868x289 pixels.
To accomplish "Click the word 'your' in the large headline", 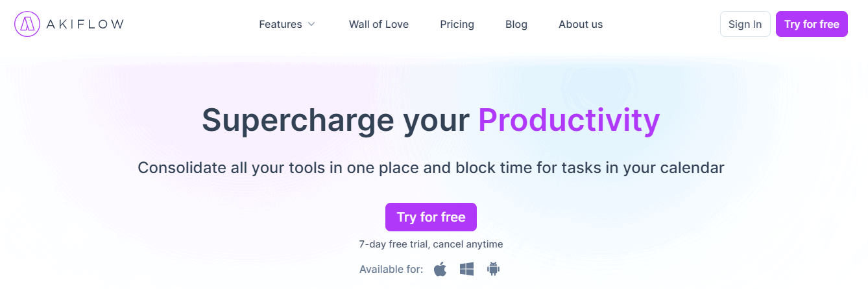I will [x=436, y=121].
